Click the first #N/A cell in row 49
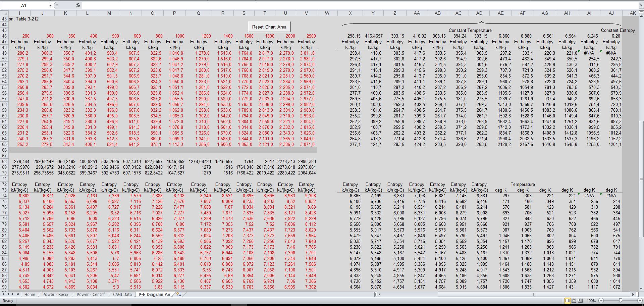 click(x=589, y=53)
